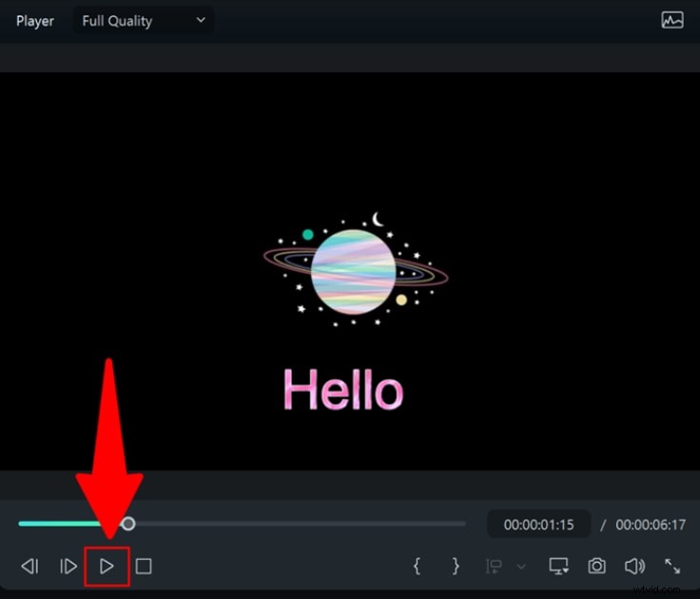Image resolution: width=700 pixels, height=599 pixels.
Task: Click the play frame-by-frame forward icon
Action: tap(68, 567)
